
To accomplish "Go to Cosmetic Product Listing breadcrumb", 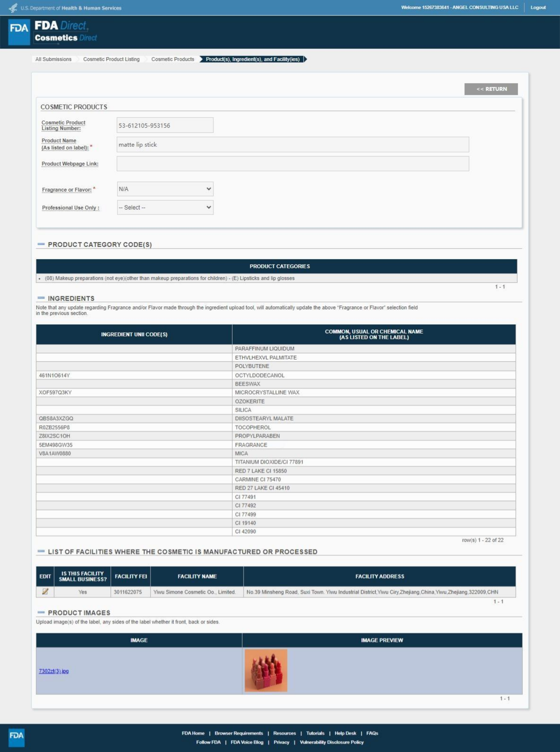I will (x=111, y=59).
